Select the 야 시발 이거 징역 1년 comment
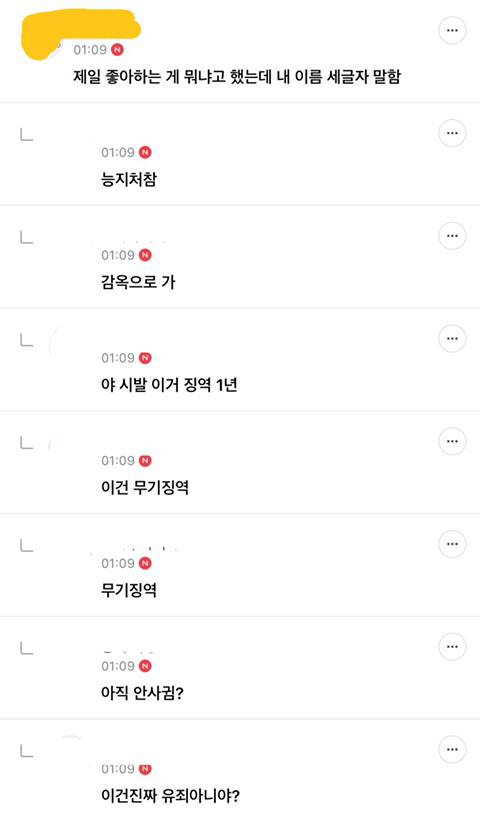Viewport: 480px width, 816px height. pos(169,385)
